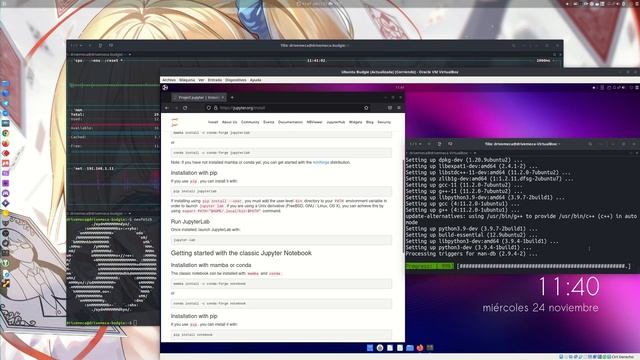Click search icon in guest Tilix terminal header

(590, 144)
